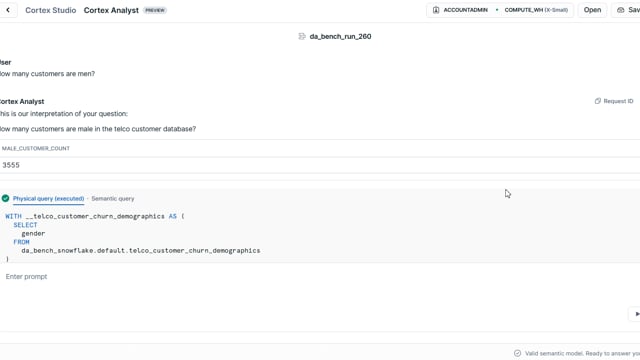Select the da_bench_run_260 model name
The width and height of the screenshot is (640, 360).
340,36
